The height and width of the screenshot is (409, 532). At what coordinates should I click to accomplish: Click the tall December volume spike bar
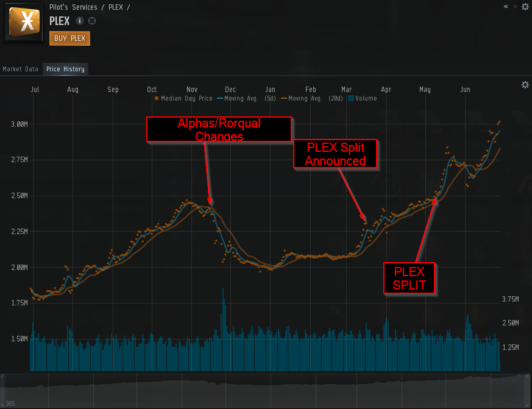pos(223,329)
